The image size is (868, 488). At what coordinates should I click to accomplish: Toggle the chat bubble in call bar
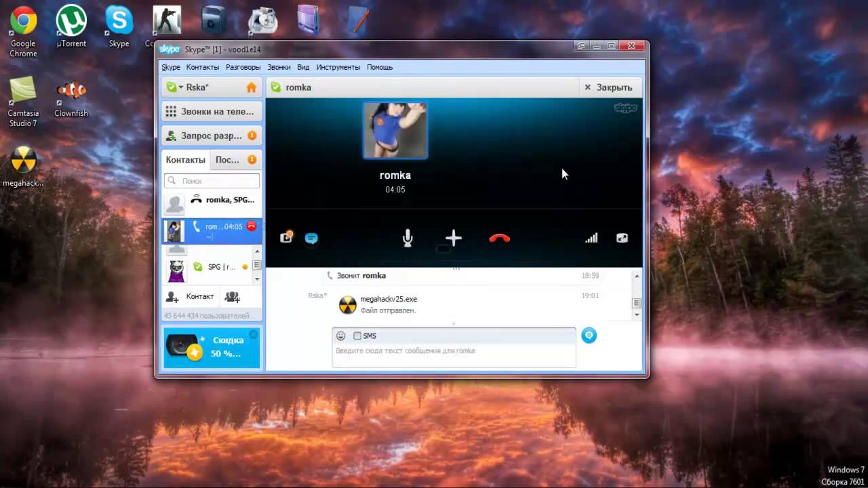pos(311,239)
